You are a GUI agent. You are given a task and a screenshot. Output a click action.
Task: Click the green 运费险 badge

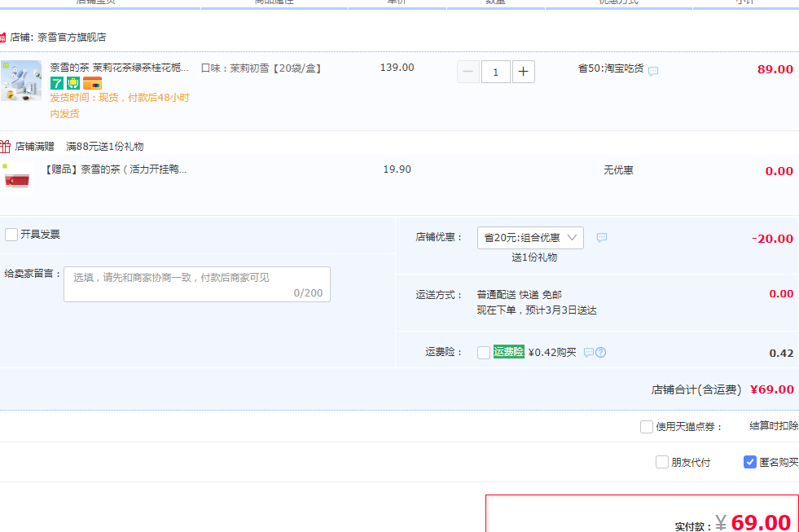(x=508, y=352)
